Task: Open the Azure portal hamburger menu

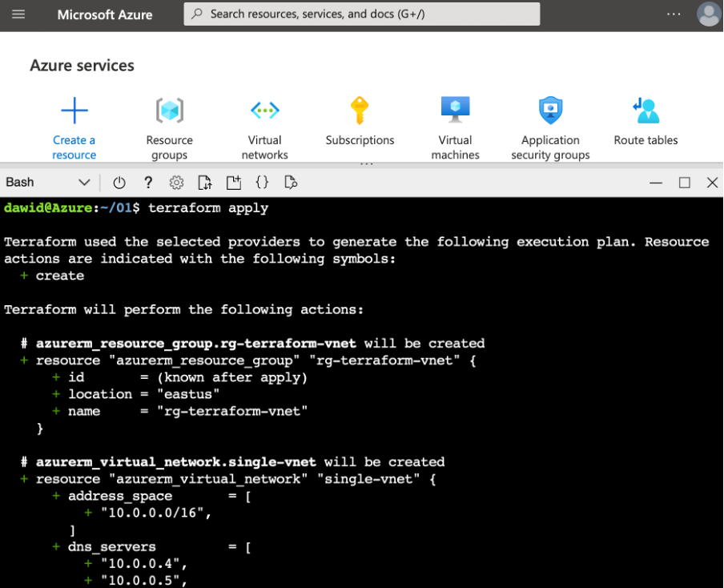Action: [x=18, y=14]
